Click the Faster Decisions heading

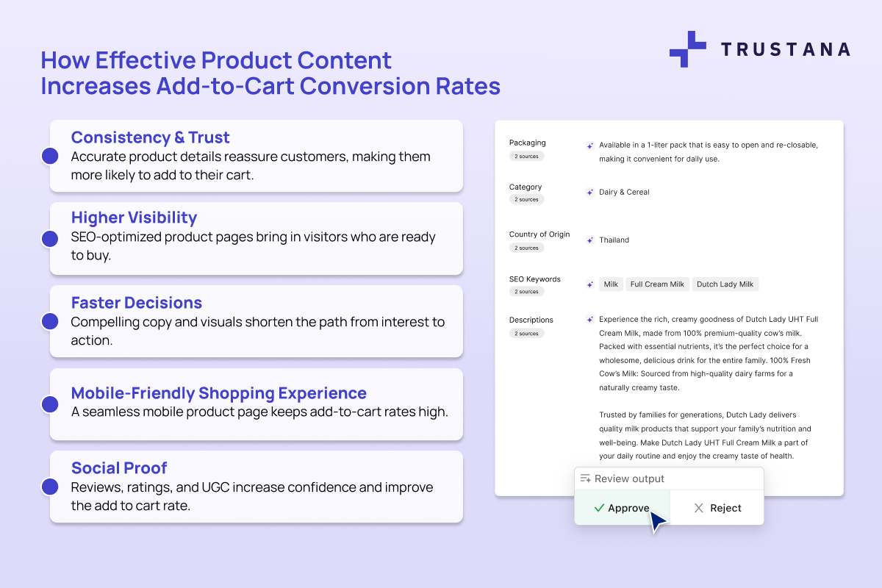click(x=137, y=303)
